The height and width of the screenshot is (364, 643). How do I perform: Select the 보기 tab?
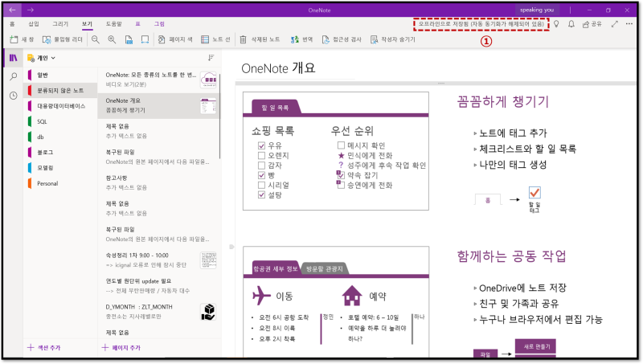tap(87, 24)
